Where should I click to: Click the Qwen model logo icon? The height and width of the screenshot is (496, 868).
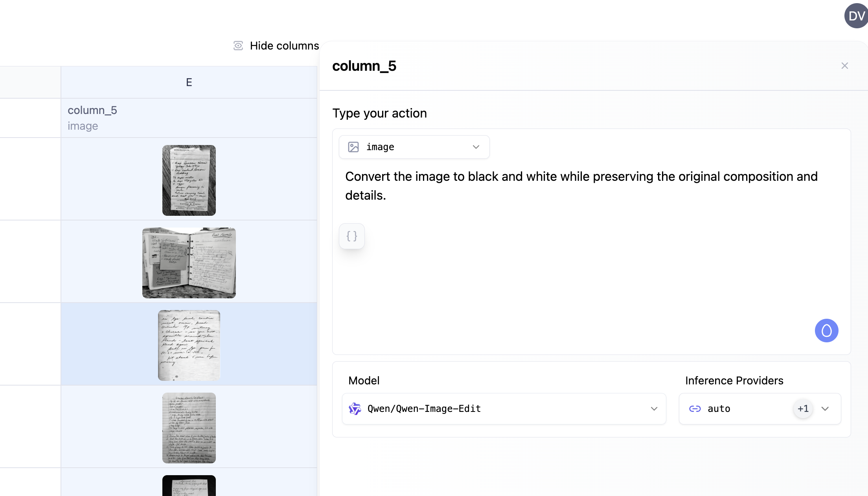point(355,409)
